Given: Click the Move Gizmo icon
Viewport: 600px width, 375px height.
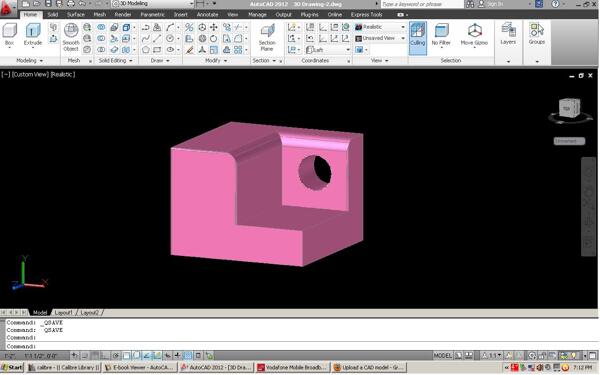Looking at the screenshot, I should [474, 34].
